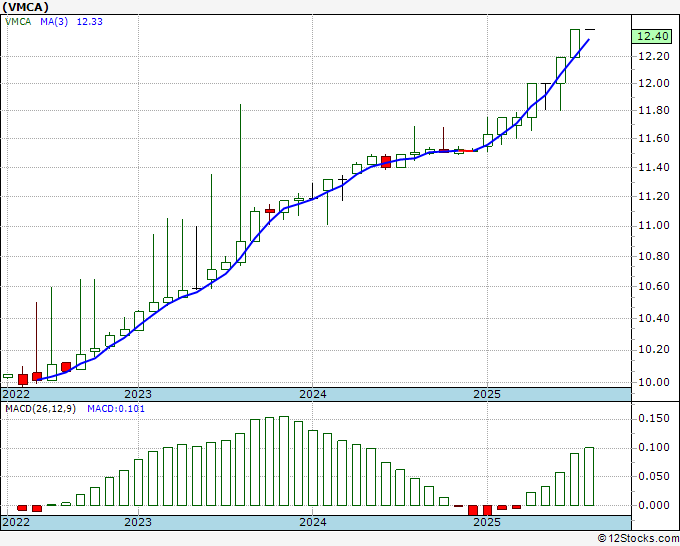680x546 pixels.
Task: Click the 2022 marker on MACD panel axis
Action: click(x=17, y=522)
